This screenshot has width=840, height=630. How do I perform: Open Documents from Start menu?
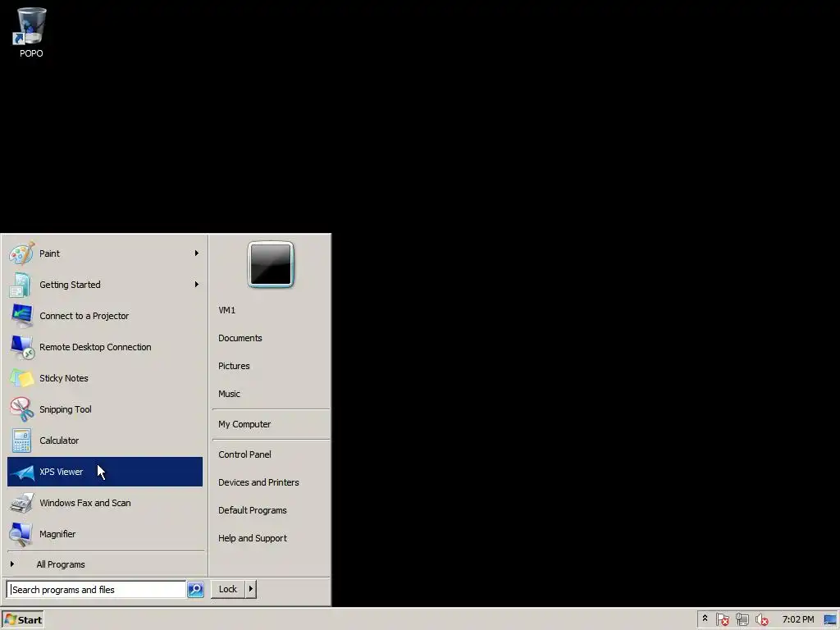pyautogui.click(x=240, y=338)
